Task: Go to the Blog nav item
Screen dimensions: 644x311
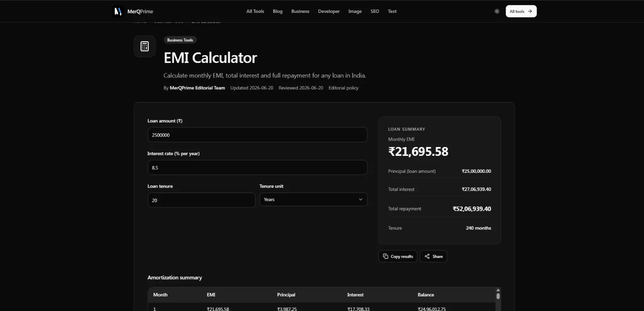Action: [x=278, y=11]
